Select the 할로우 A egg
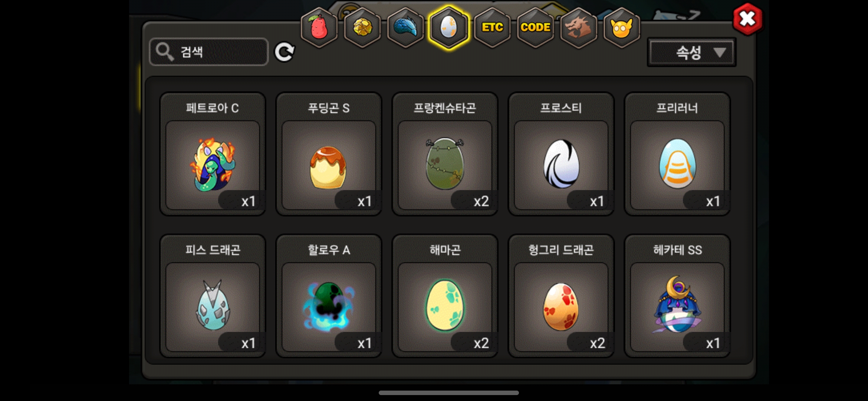This screenshot has height=401, width=868. (x=329, y=296)
